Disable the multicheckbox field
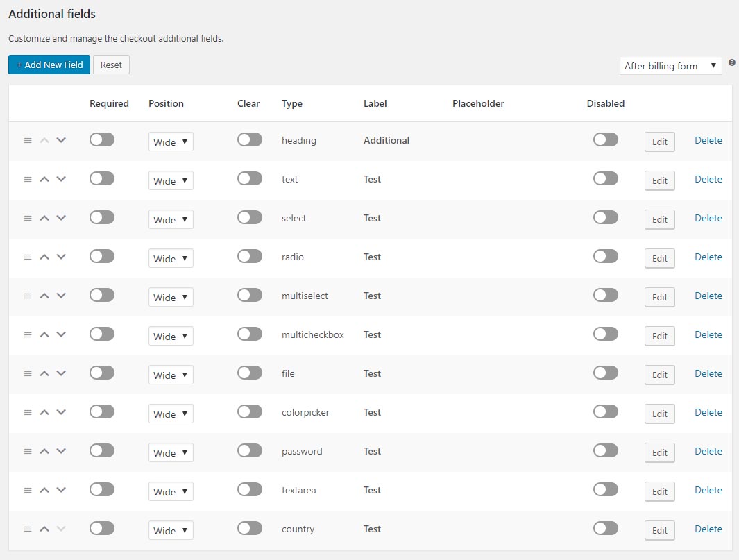This screenshot has height=560, width=739. [605, 334]
